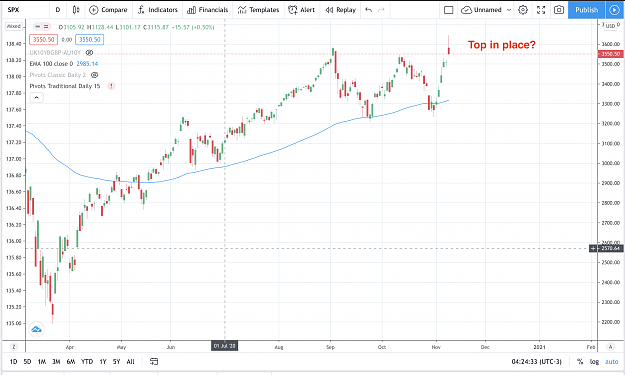Screen dimensions: 625x375
Task: Expand the Unnamed layout dropdown arrow
Action: point(509,10)
